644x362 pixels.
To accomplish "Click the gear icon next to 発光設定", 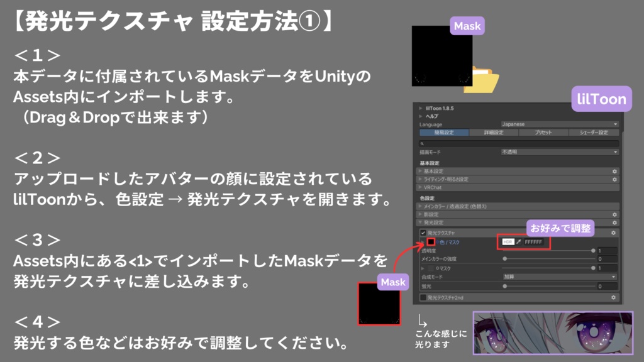I will pos(614,222).
